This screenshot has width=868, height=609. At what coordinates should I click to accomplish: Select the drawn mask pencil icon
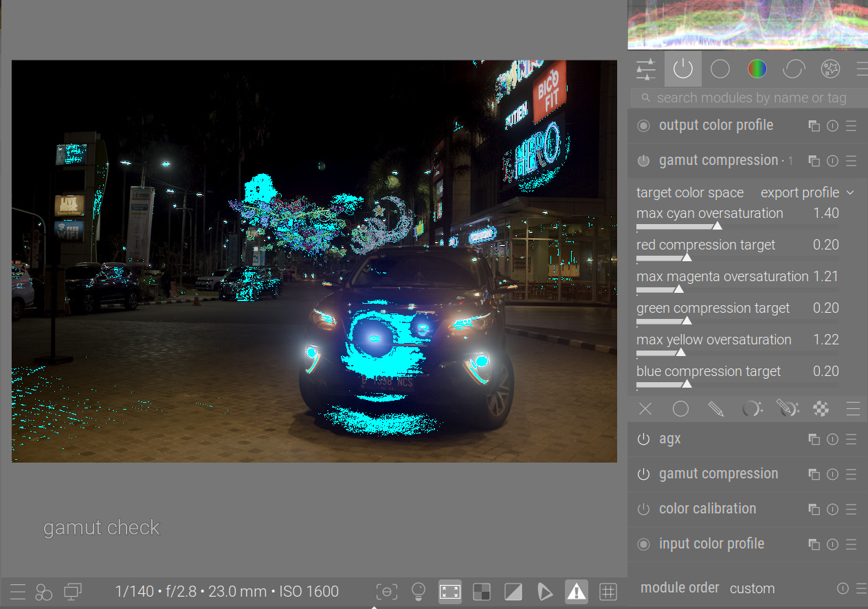pos(715,409)
